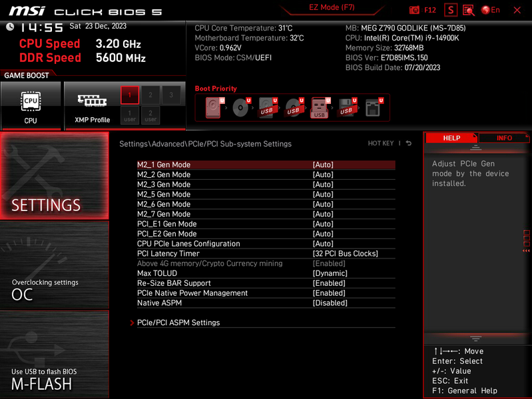Enable XMP profile 1
This screenshot has width=532, height=399.
click(x=130, y=95)
